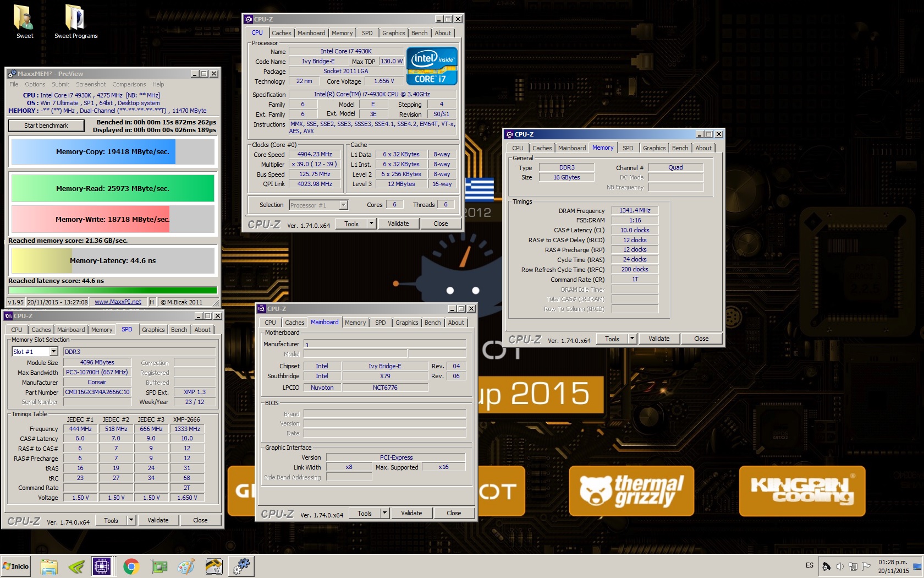Screen dimensions: 924x578
Task: Open Tools dropdown arrow in SPD window
Action: coord(131,520)
